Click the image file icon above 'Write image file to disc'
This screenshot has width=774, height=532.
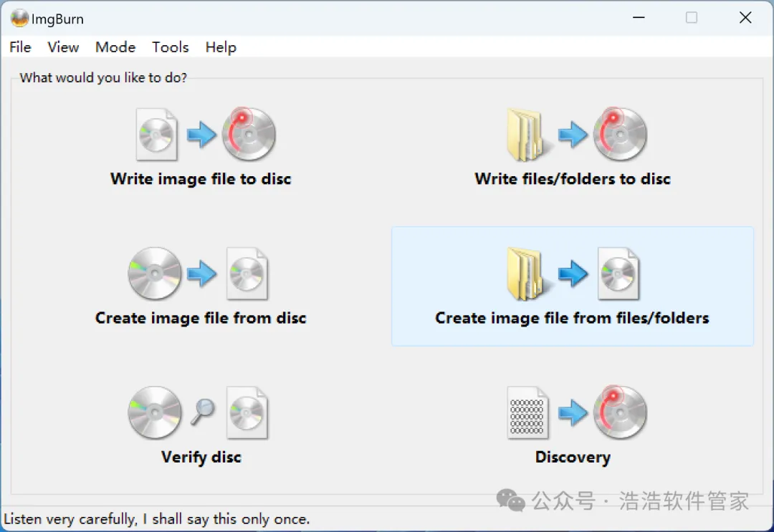coord(156,135)
